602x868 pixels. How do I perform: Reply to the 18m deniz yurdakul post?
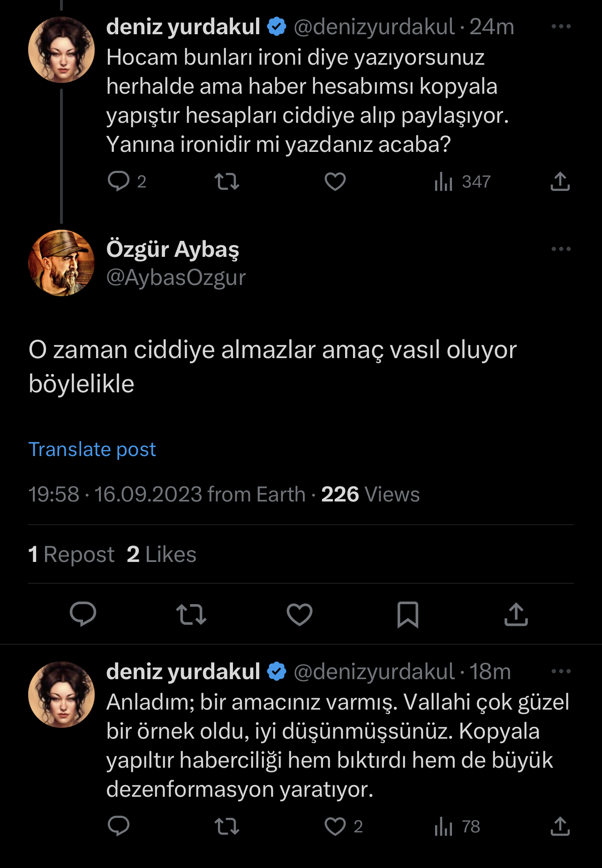pyautogui.click(x=119, y=826)
